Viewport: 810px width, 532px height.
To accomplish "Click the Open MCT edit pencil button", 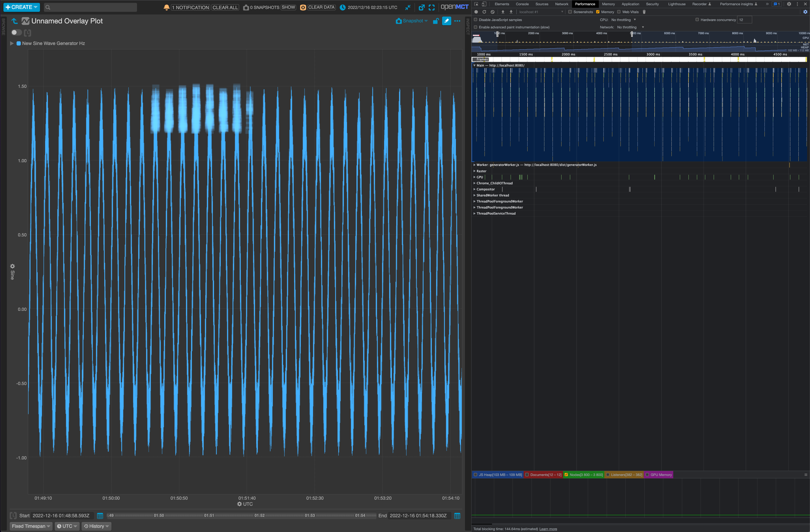I will tap(447, 21).
